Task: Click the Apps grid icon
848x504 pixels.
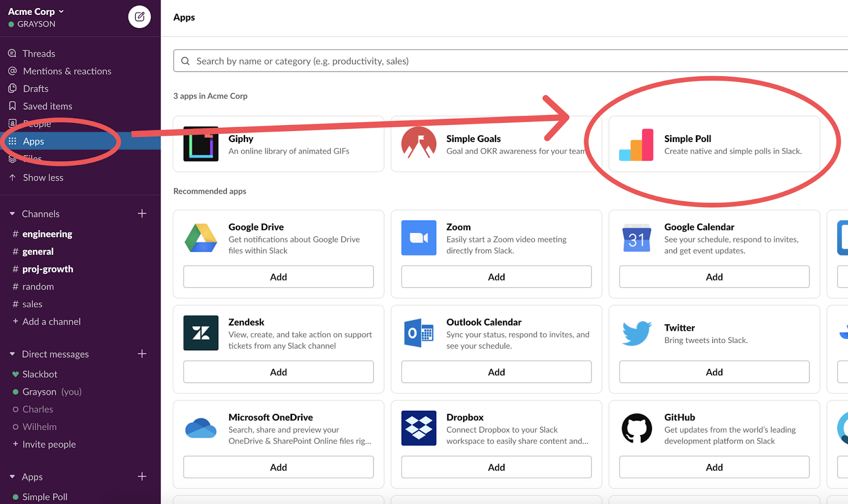Action: pyautogui.click(x=12, y=141)
